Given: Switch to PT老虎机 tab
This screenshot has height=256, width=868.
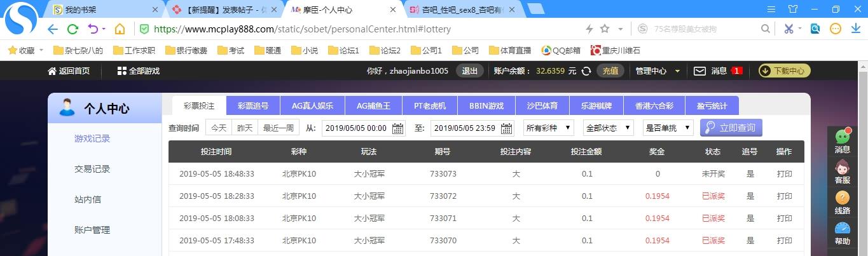Looking at the screenshot, I should 430,106.
